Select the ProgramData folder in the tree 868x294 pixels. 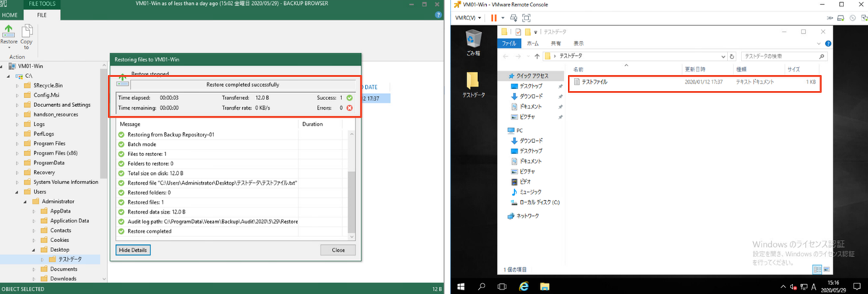pyautogui.click(x=48, y=163)
